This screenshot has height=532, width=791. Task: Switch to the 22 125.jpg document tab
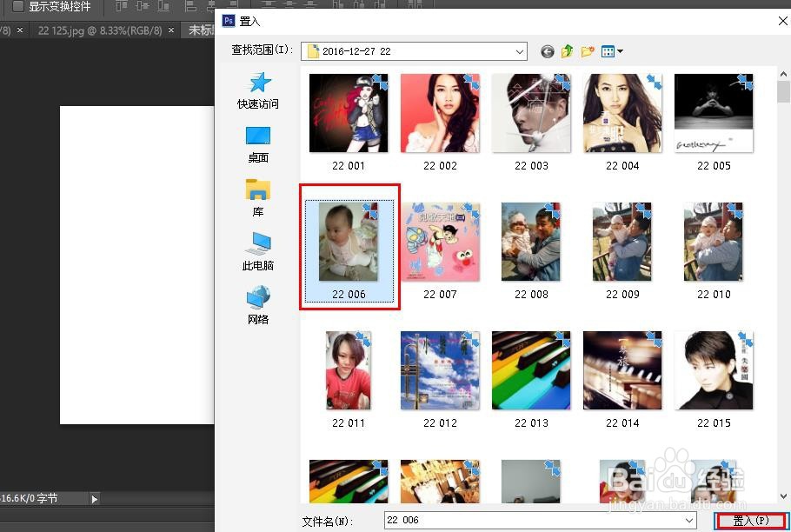(x=100, y=30)
